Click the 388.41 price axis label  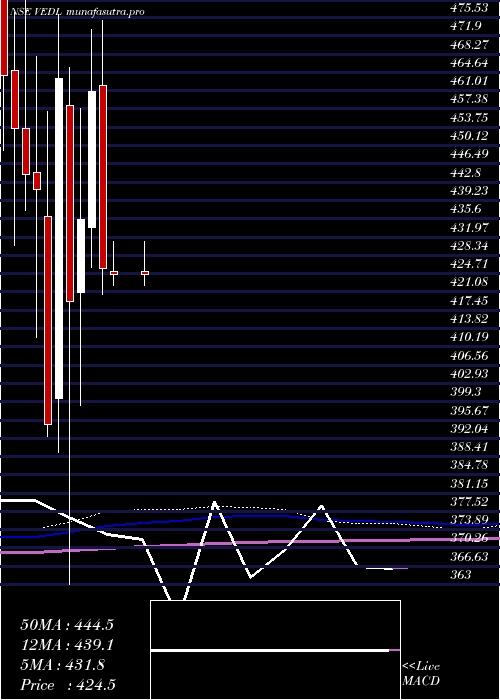tap(470, 446)
